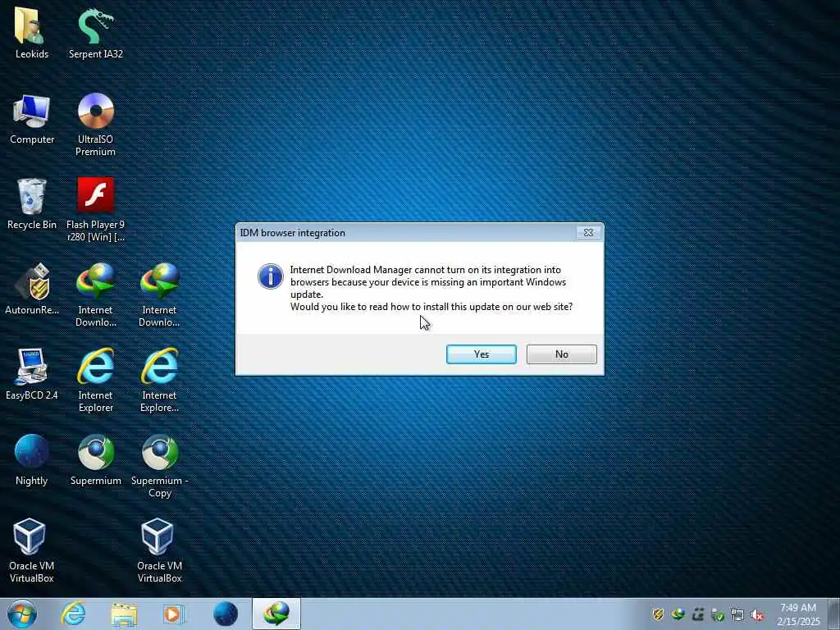Viewport: 840px width, 630px height.
Task: Select the UltraISO Premium desktop icon
Action: click(95, 125)
